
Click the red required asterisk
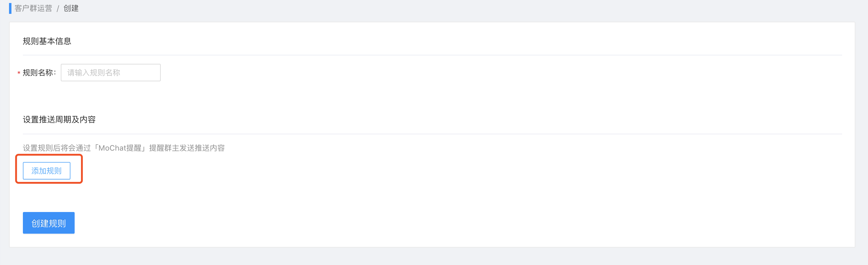(x=19, y=73)
